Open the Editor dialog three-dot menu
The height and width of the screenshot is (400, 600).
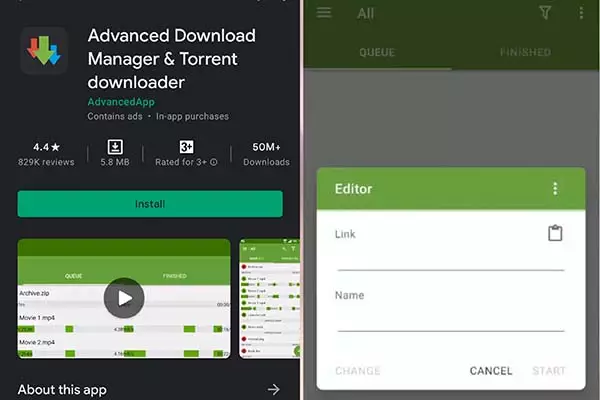pyautogui.click(x=555, y=188)
